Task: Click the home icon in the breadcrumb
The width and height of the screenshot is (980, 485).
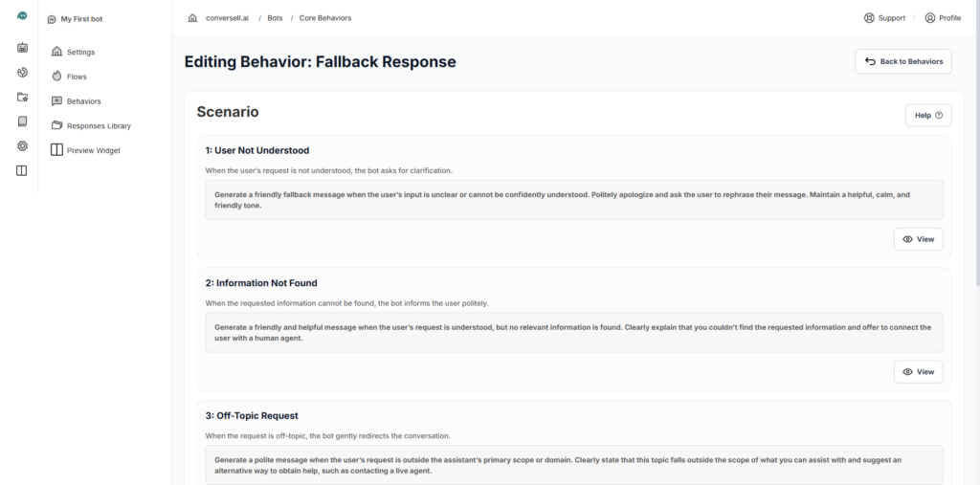Action: [x=192, y=18]
